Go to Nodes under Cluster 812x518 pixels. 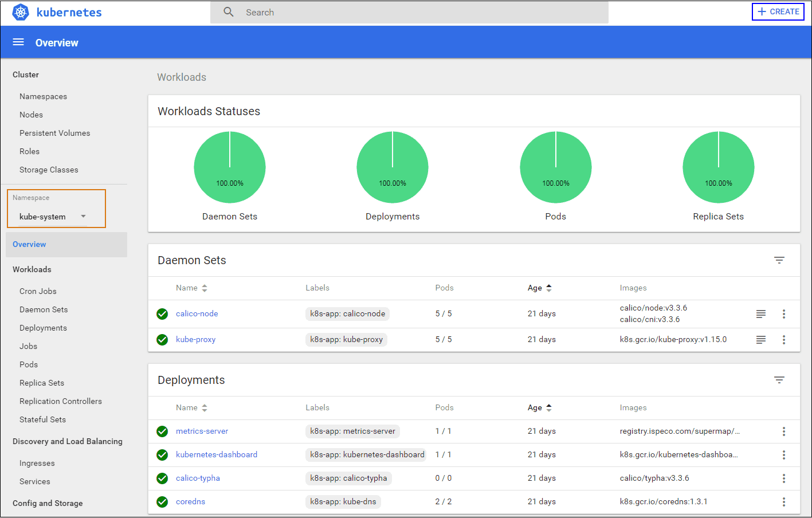31,115
